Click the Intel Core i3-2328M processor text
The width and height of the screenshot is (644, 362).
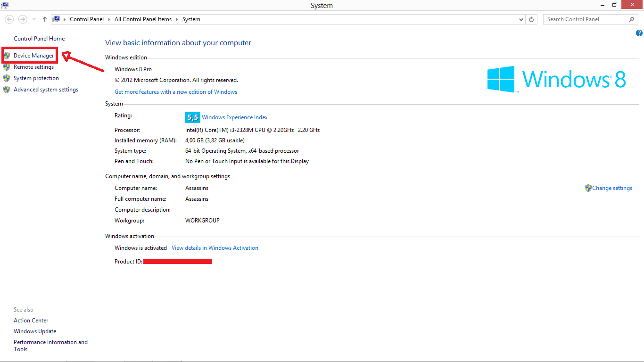253,130
